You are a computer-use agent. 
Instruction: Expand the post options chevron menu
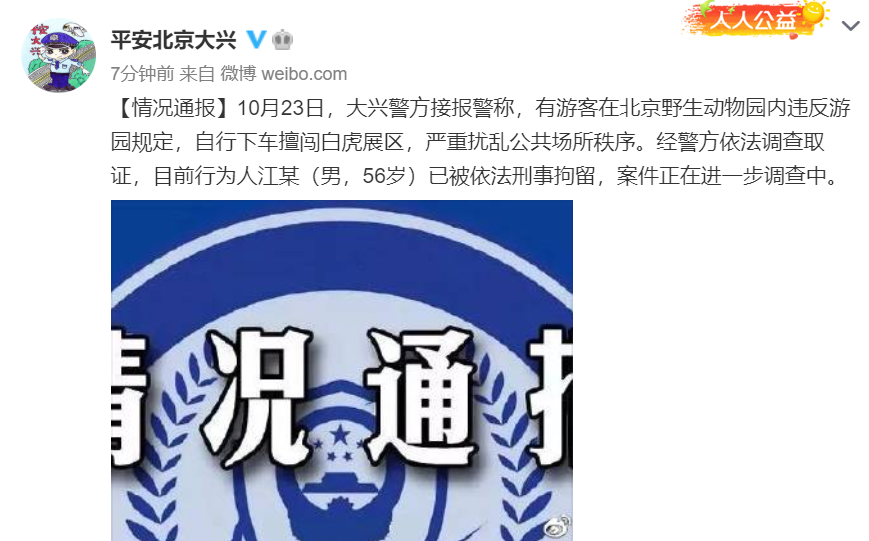[850, 25]
